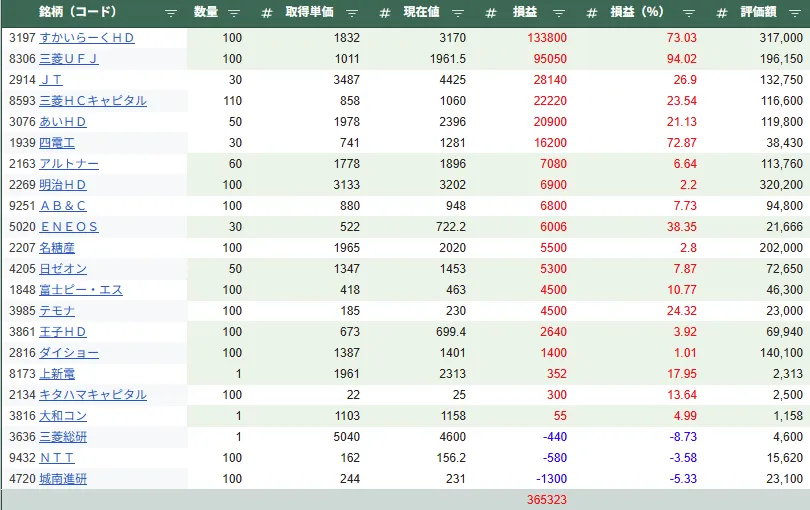The height and width of the screenshot is (510, 810).
Task: Open the ＥＮＥＯＳ stock link
Action: 69,227
